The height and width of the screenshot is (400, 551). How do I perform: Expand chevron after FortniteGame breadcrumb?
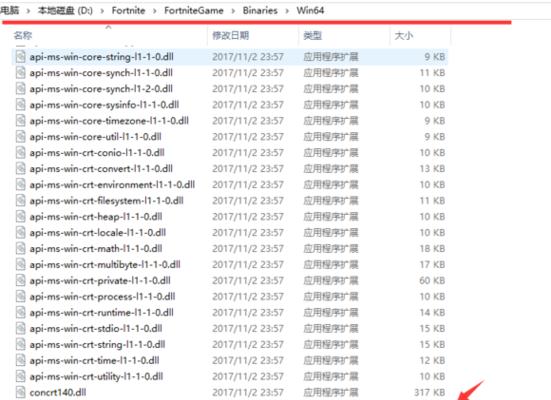point(233,11)
